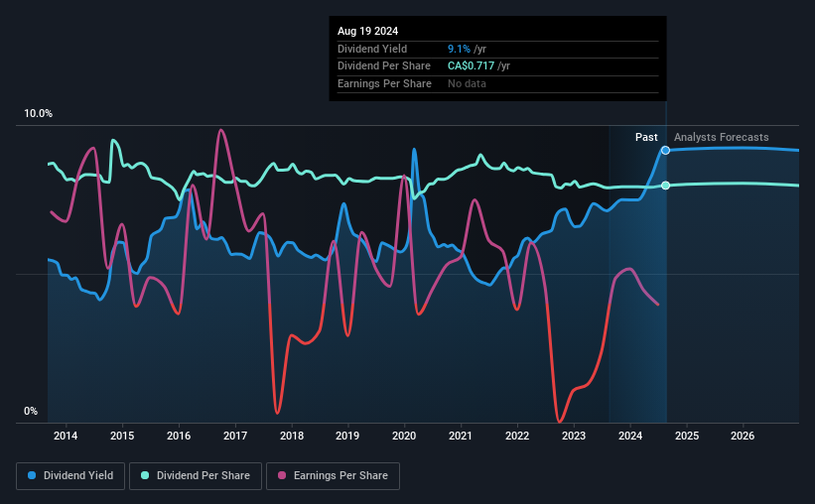This screenshot has width=815, height=504.
Task: Select the teal Dividend Per Share data point marker
Action: (665, 186)
